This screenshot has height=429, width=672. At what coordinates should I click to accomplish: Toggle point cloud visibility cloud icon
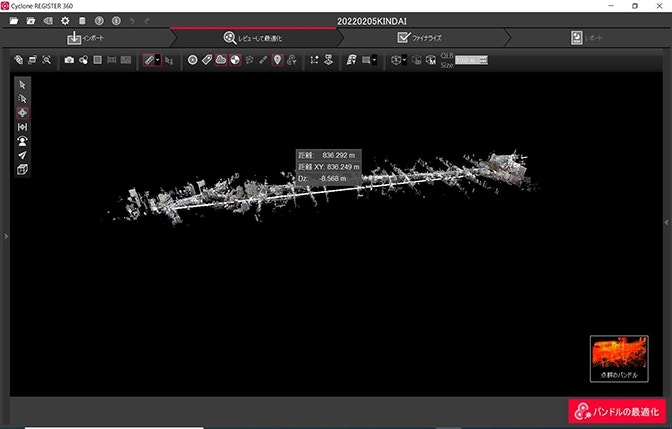click(x=221, y=60)
